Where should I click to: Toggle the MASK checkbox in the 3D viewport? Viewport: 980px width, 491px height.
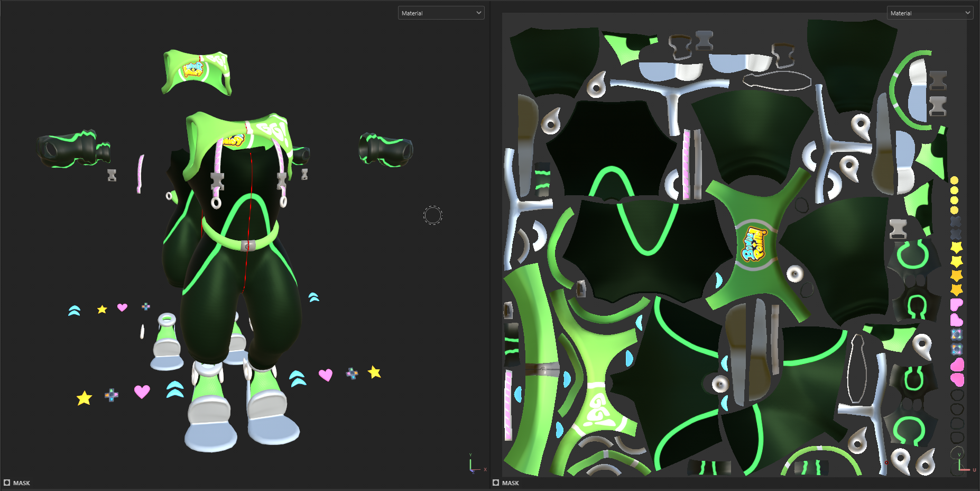point(7,483)
